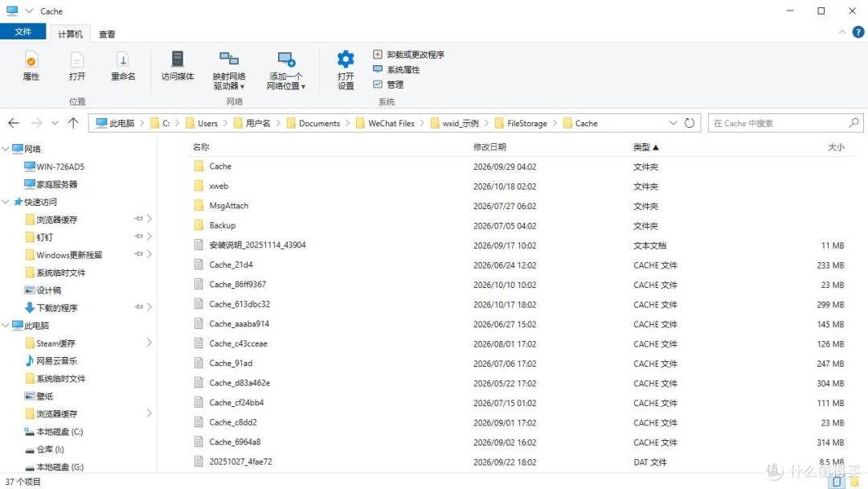
Task: Switch to details view in status bar
Action: tap(836, 482)
